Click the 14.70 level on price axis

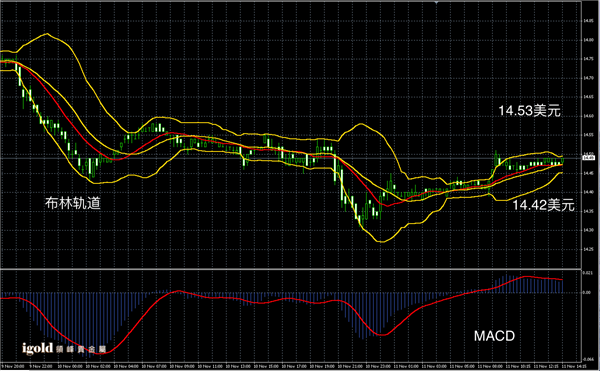pyautogui.click(x=589, y=78)
